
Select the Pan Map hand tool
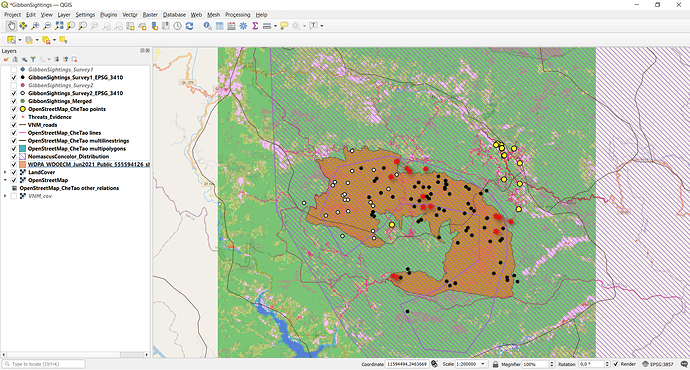11,26
